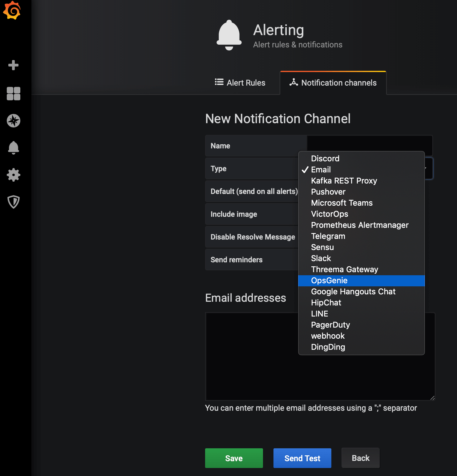
Task: Select the Notification channels tab
Action: tap(333, 83)
